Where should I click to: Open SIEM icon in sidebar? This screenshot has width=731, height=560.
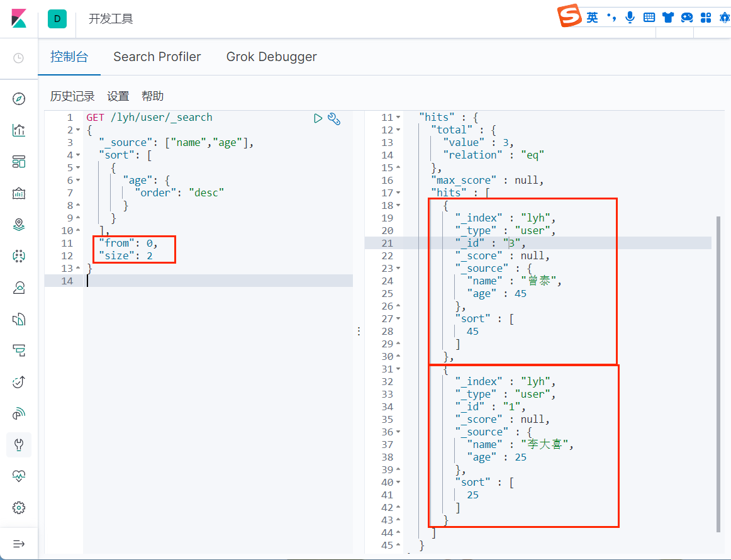(19, 413)
